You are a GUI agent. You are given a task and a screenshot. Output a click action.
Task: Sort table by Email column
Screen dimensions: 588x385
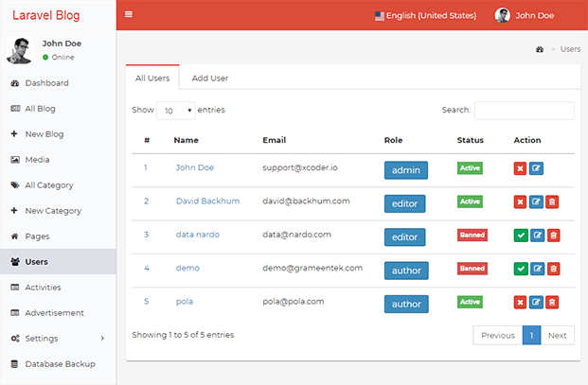[x=275, y=140]
